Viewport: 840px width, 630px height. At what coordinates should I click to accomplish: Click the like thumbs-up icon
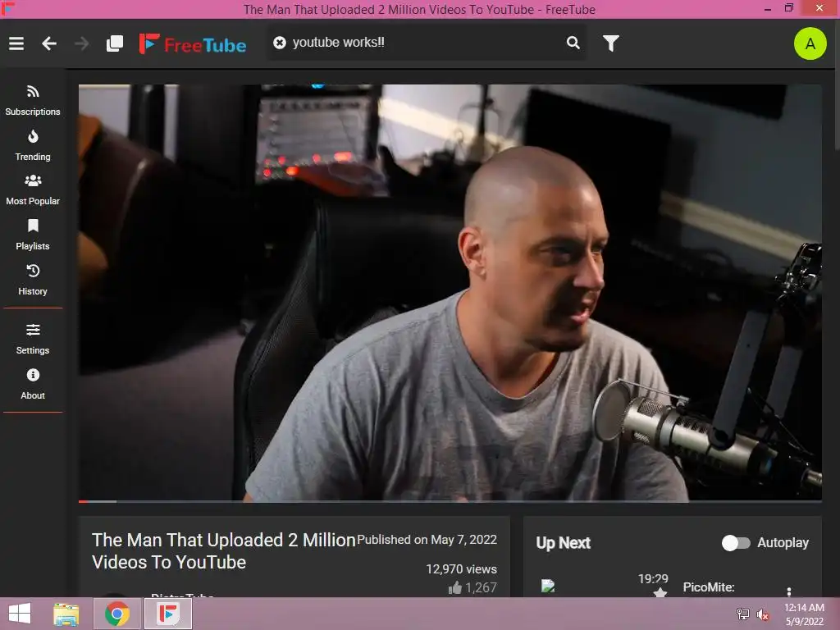tap(454, 587)
